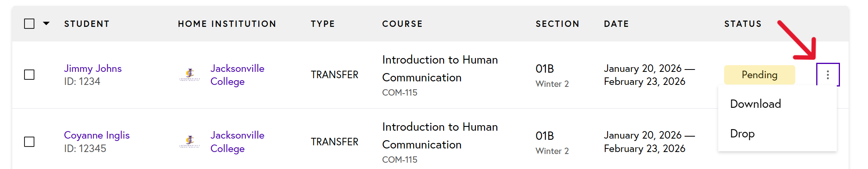Sort by the Home Institution column header
The image size is (868, 169).
coord(227,24)
